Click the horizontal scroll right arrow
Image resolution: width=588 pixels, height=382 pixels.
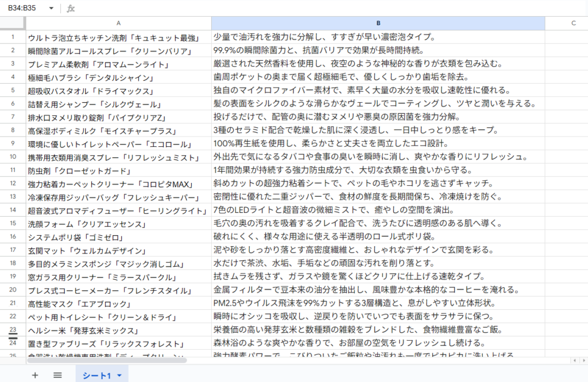(583, 360)
